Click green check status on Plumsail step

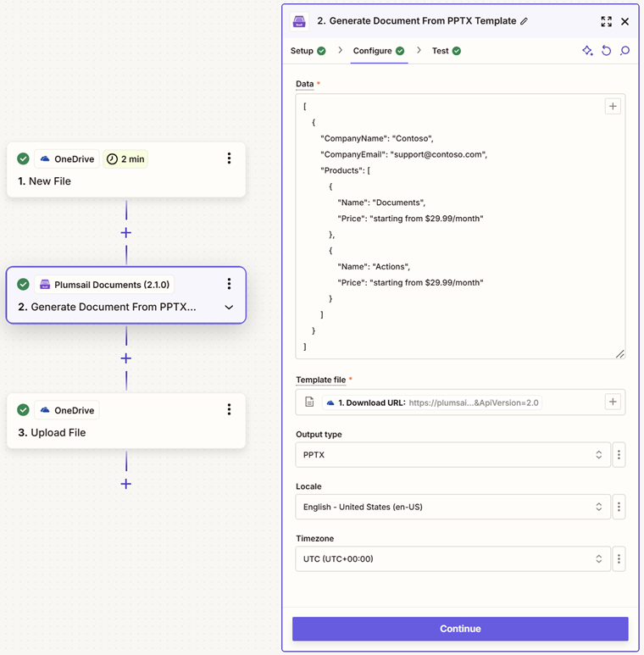24,285
